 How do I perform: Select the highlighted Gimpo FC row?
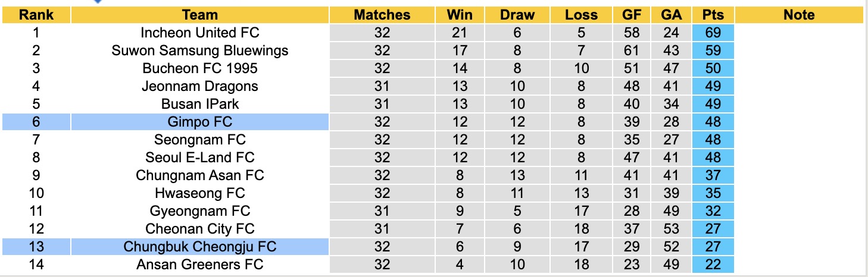[200, 122]
